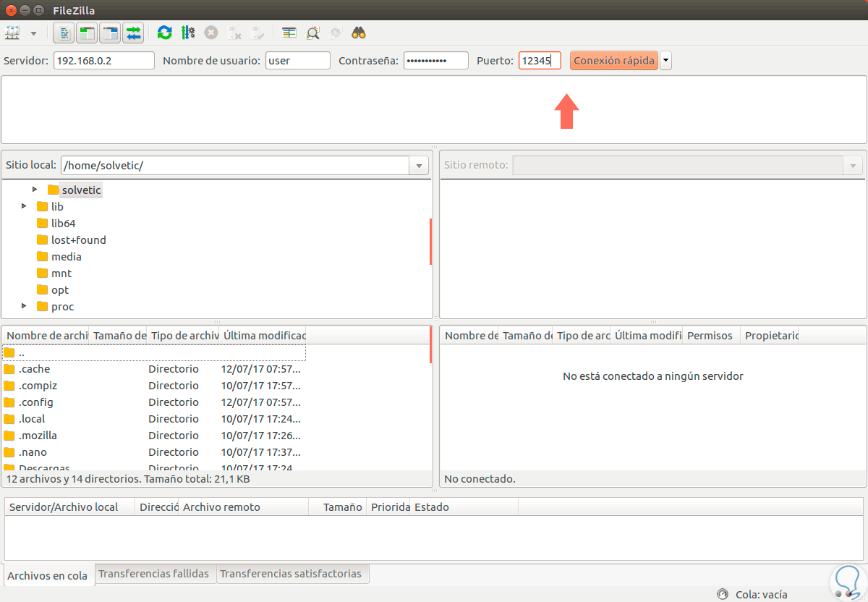Open the Site Manager icon
Viewport: 868px width, 602px height.
(12, 33)
